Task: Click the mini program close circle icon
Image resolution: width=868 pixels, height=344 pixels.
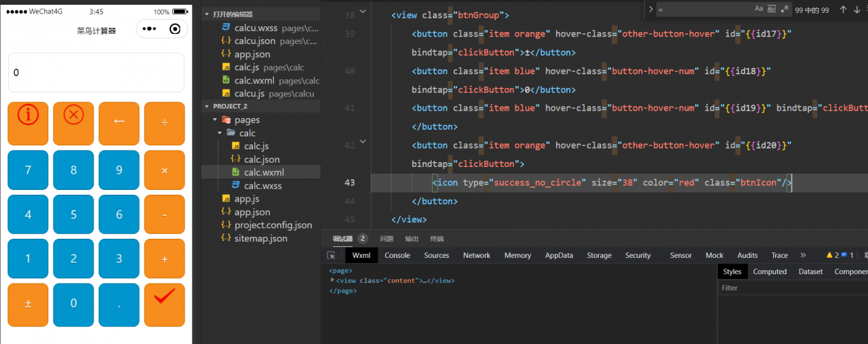Action: 175,29
